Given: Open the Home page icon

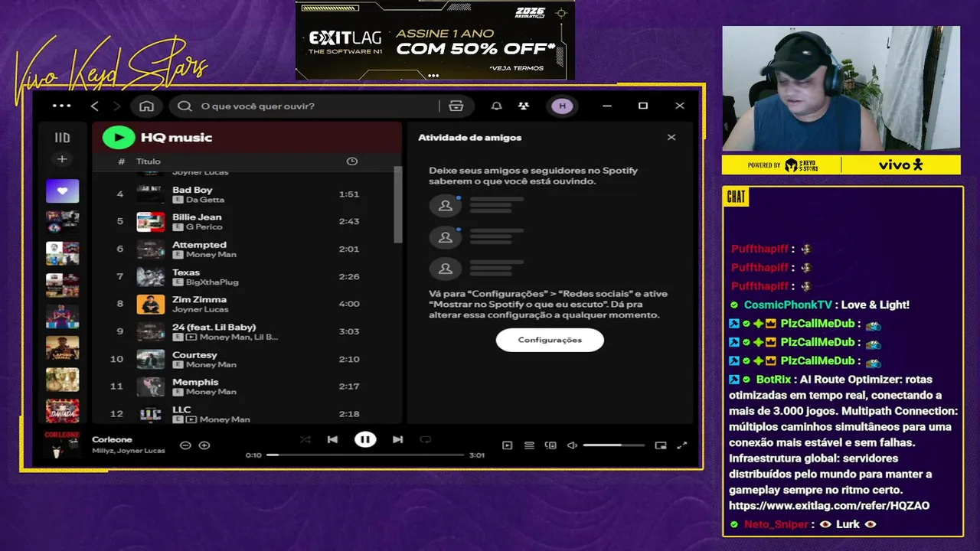Looking at the screenshot, I should click(147, 106).
